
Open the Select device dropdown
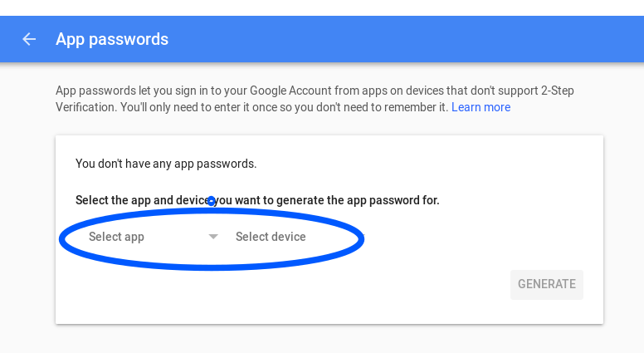[271, 237]
